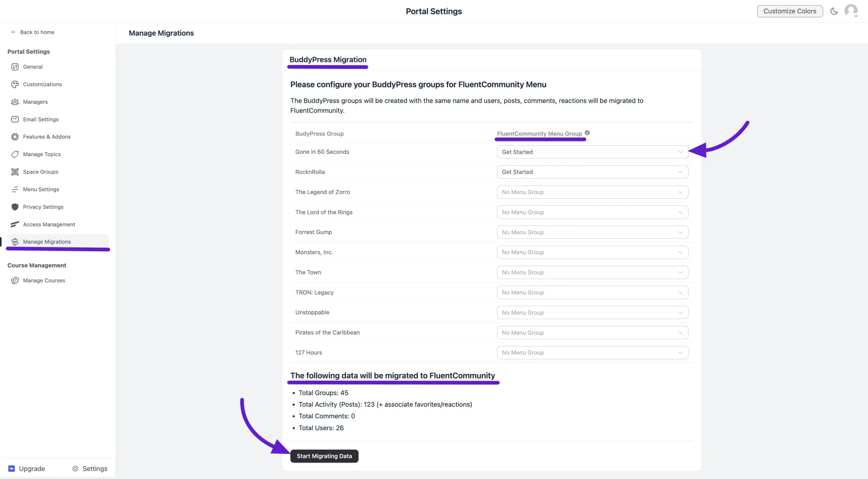The image size is (868, 479).
Task: Click the Email Settings envelope icon
Action: 15,119
